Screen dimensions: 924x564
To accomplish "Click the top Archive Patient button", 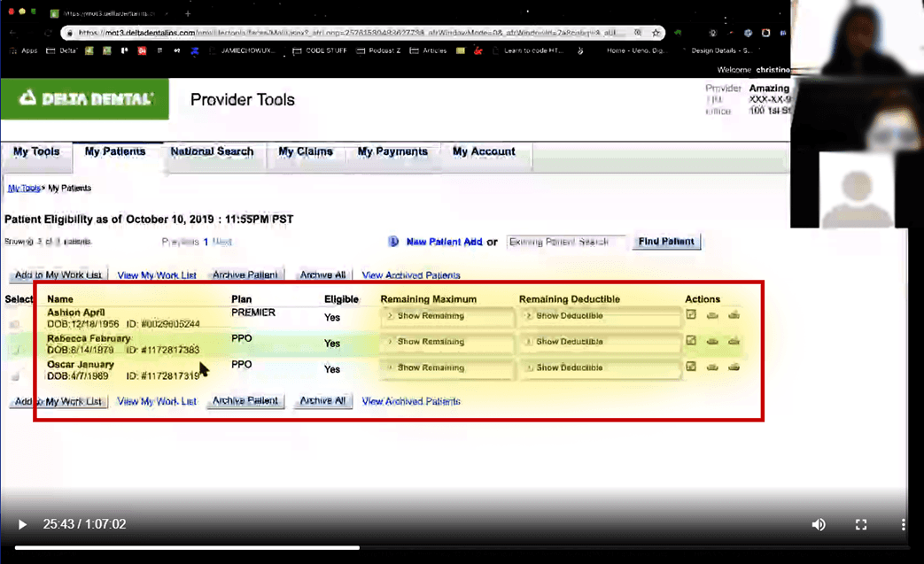I will (x=245, y=275).
